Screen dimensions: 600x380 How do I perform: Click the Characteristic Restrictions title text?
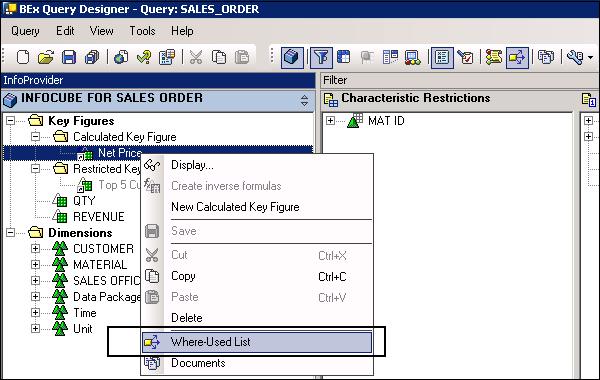pos(416,98)
